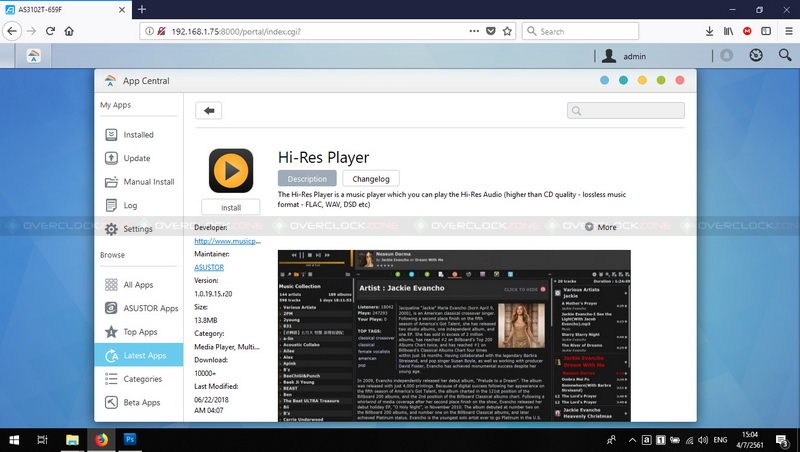Click the teal window control dot
Viewport: 800px width, 452px height.
pyautogui.click(x=623, y=80)
